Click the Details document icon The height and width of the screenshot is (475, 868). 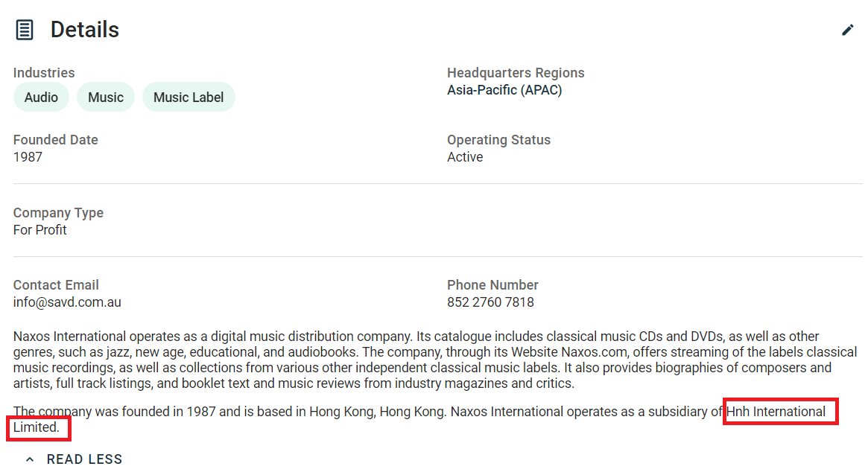25,30
